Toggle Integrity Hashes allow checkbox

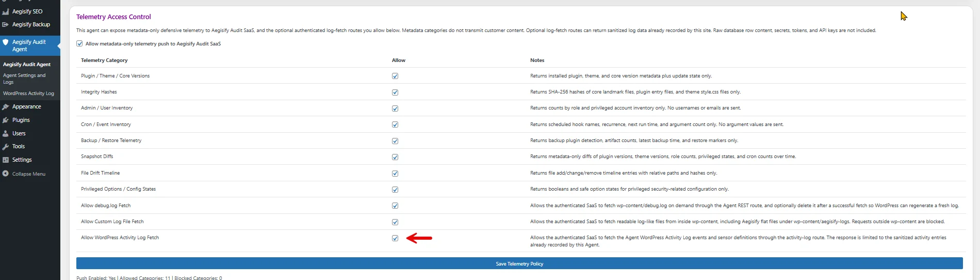[x=395, y=92]
